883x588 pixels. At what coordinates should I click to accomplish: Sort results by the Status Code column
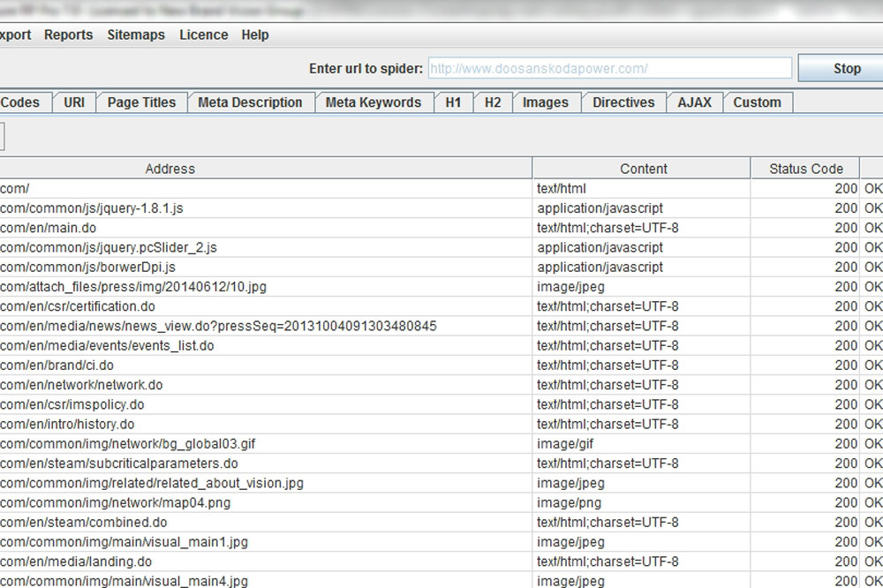pos(805,168)
